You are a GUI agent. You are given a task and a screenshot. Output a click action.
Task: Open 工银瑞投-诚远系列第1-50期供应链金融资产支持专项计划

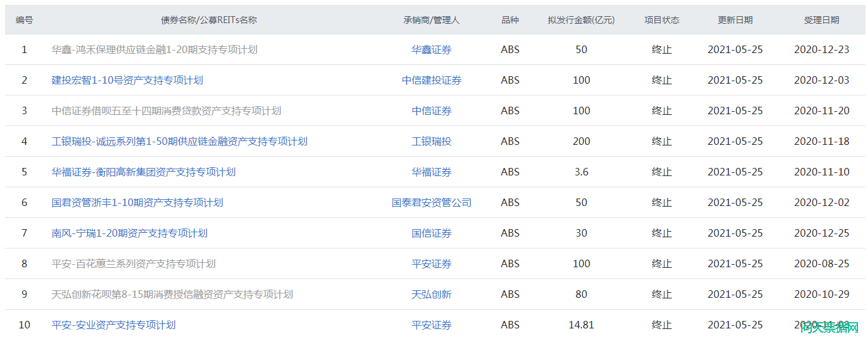[x=179, y=141]
